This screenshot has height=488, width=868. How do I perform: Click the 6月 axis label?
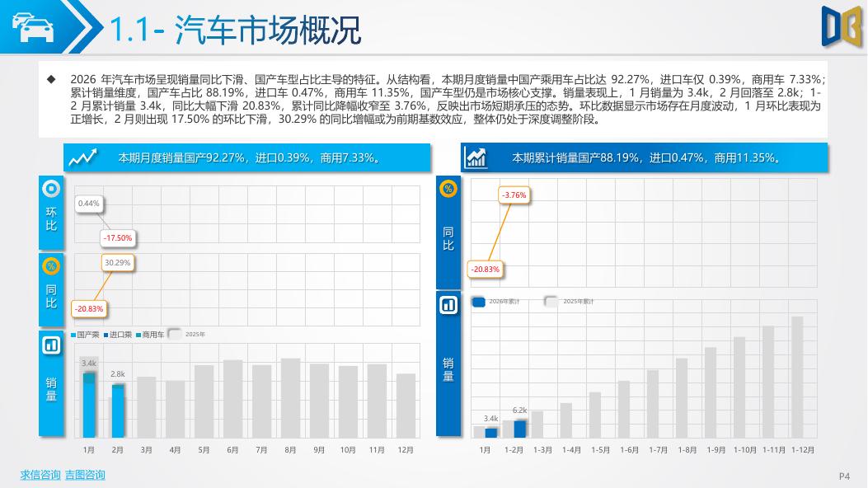pyautogui.click(x=232, y=450)
